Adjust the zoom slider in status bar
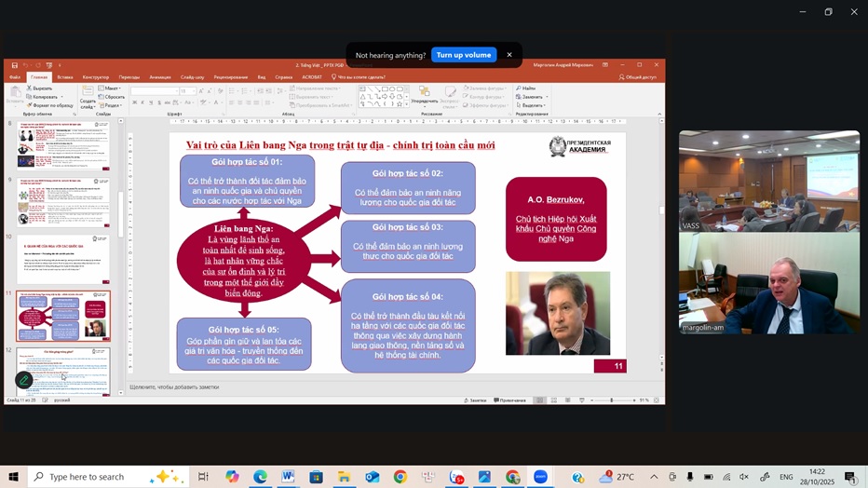Image resolution: width=868 pixels, height=488 pixels. pos(611,400)
